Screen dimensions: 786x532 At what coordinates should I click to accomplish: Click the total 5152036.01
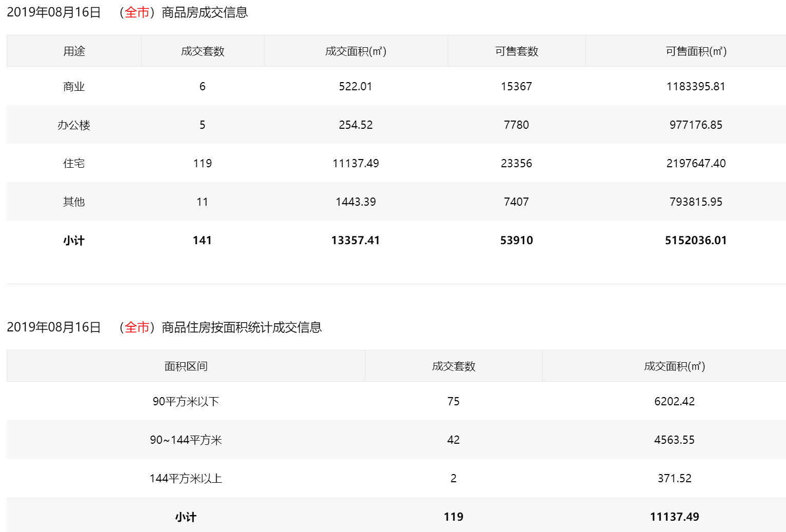pos(696,240)
